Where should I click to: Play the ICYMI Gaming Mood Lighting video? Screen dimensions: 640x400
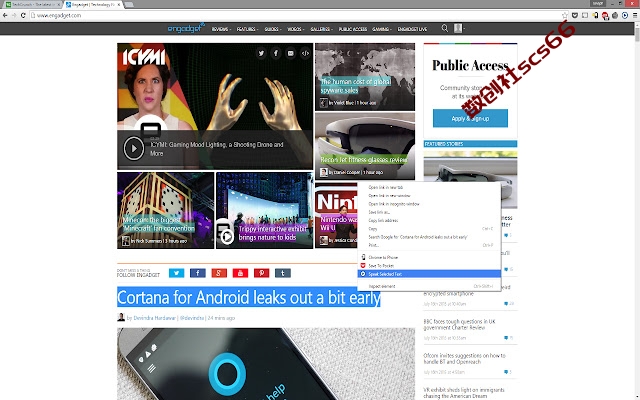pos(134,148)
